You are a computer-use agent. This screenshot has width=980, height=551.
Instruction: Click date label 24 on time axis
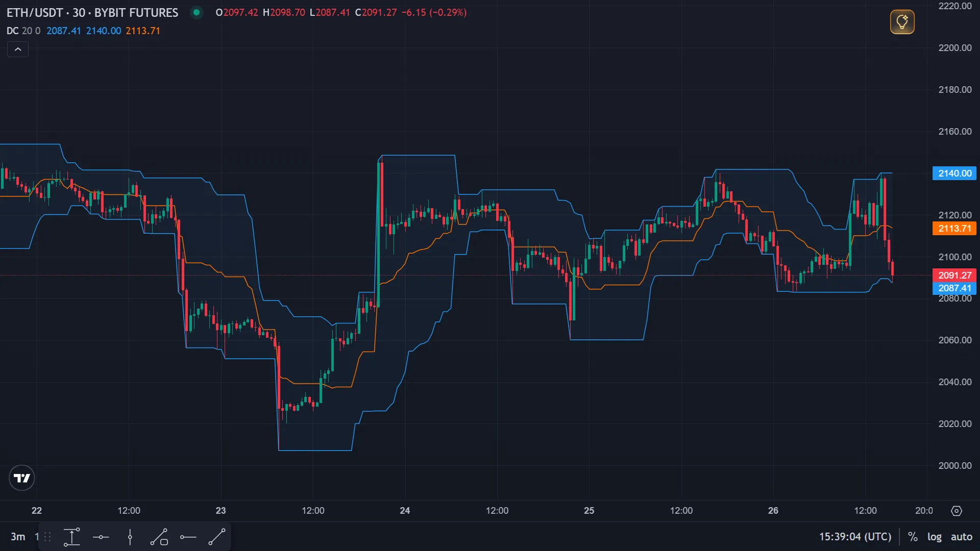click(x=405, y=511)
